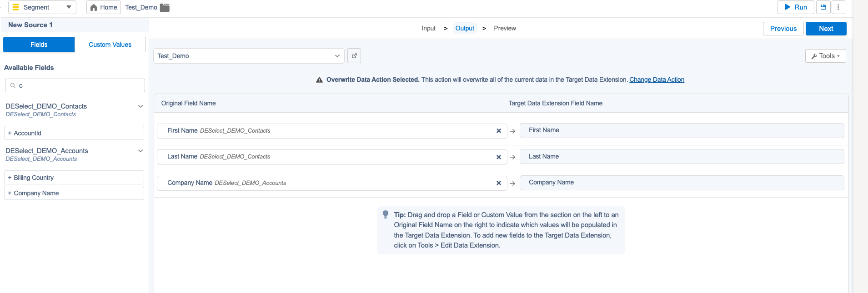The image size is (868, 293).
Task: Open the Test_Demo folder icon
Action: tap(165, 8)
